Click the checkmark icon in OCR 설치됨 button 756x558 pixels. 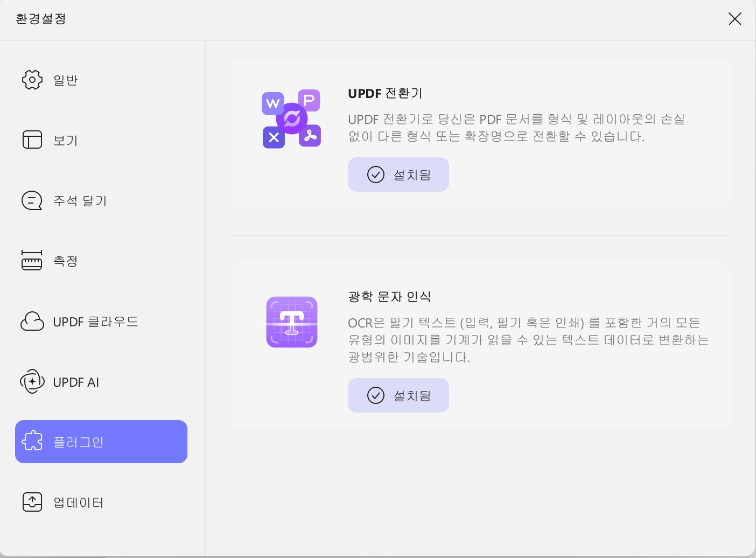376,395
